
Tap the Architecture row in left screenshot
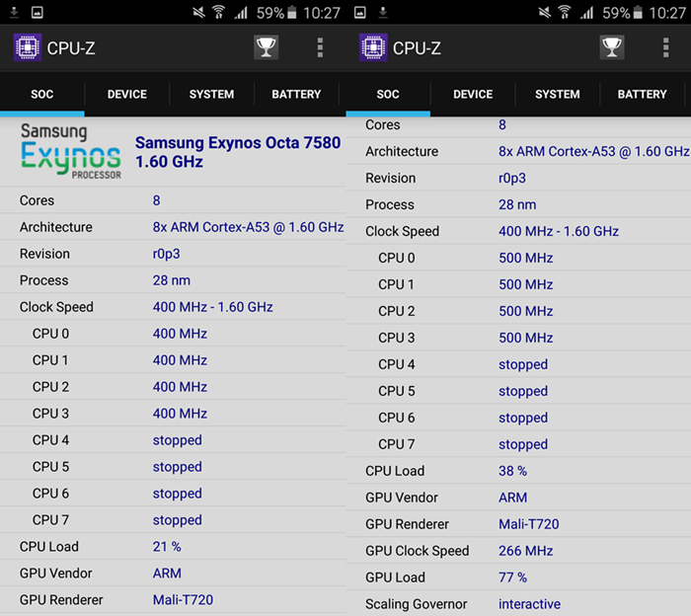tap(173, 227)
